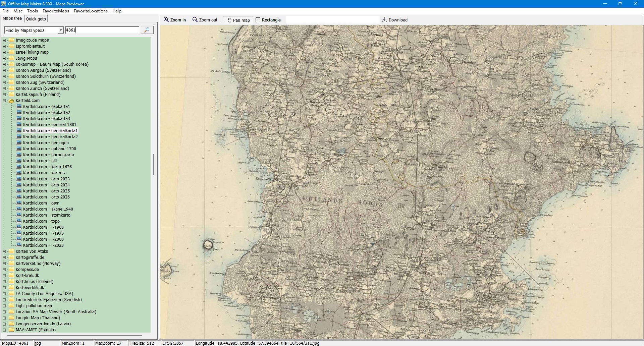
Task: Open the Help menu
Action: coord(117,11)
